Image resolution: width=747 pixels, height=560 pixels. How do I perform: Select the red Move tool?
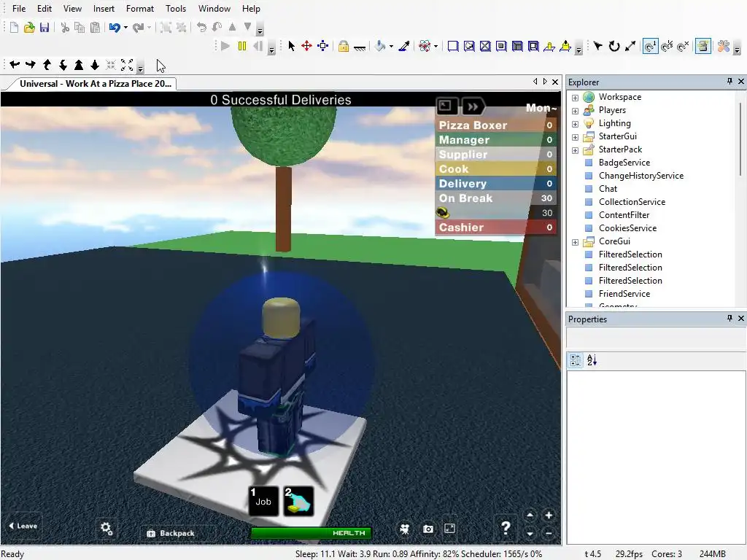[307, 46]
